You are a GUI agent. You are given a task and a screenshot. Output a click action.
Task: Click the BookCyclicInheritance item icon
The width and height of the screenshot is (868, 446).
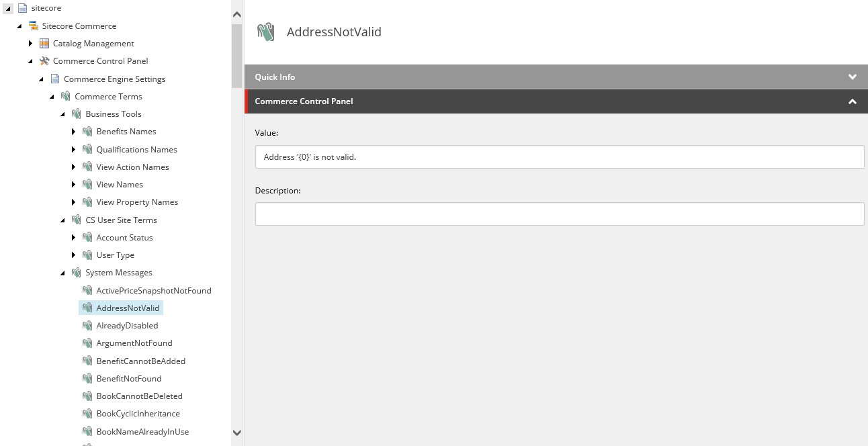coord(87,413)
